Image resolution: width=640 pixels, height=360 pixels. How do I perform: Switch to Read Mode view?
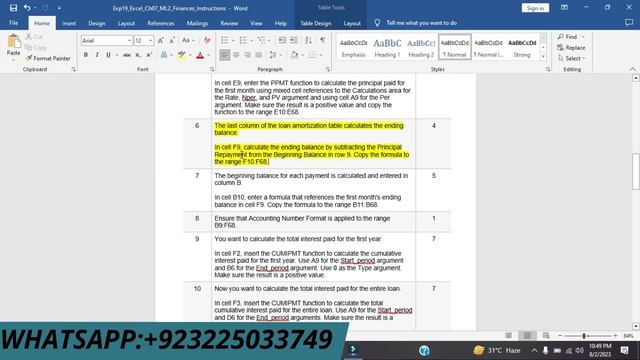[509, 336]
